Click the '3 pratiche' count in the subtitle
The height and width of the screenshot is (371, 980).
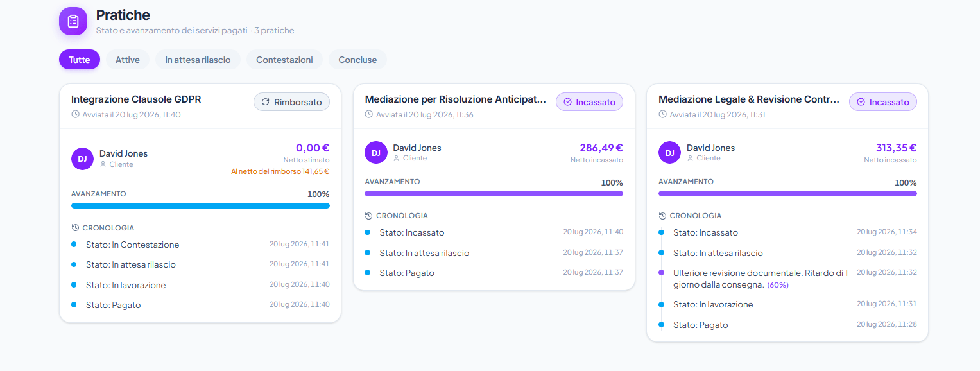click(x=274, y=30)
